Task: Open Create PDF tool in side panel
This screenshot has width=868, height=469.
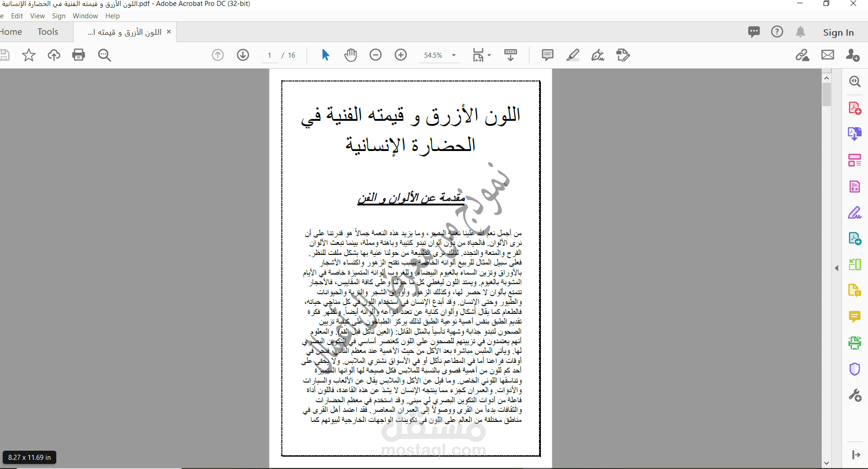Action: (x=855, y=108)
